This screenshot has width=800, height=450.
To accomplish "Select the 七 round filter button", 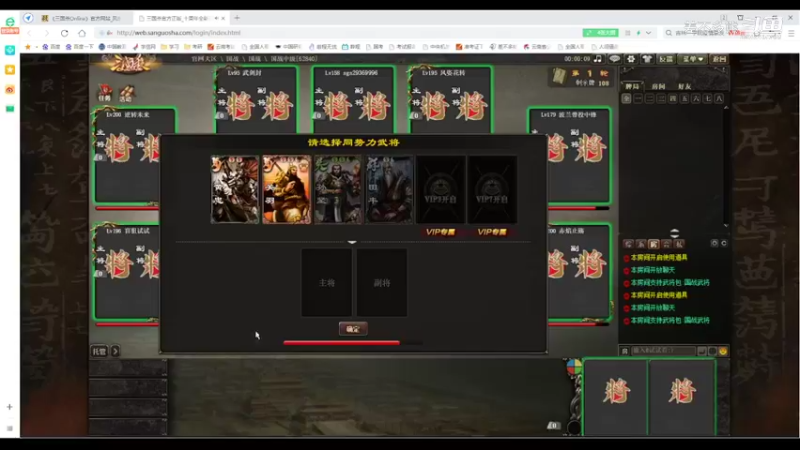I will [708, 98].
